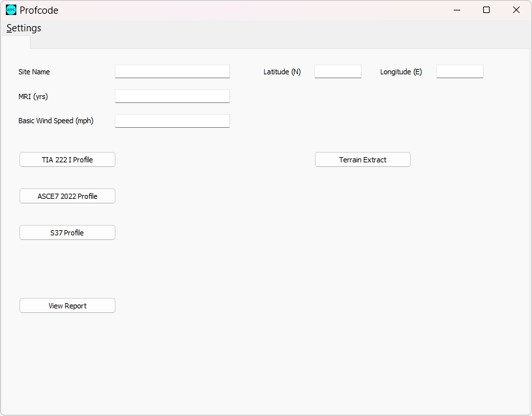Viewport: 532px width, 416px height.
Task: Run the TIA 222 I Profile button
Action: click(67, 160)
